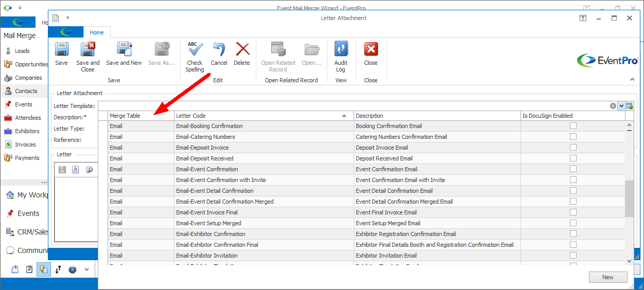Expand bottom navigation bar overflow chevron
This screenshot has height=290, width=644.
(86, 269)
